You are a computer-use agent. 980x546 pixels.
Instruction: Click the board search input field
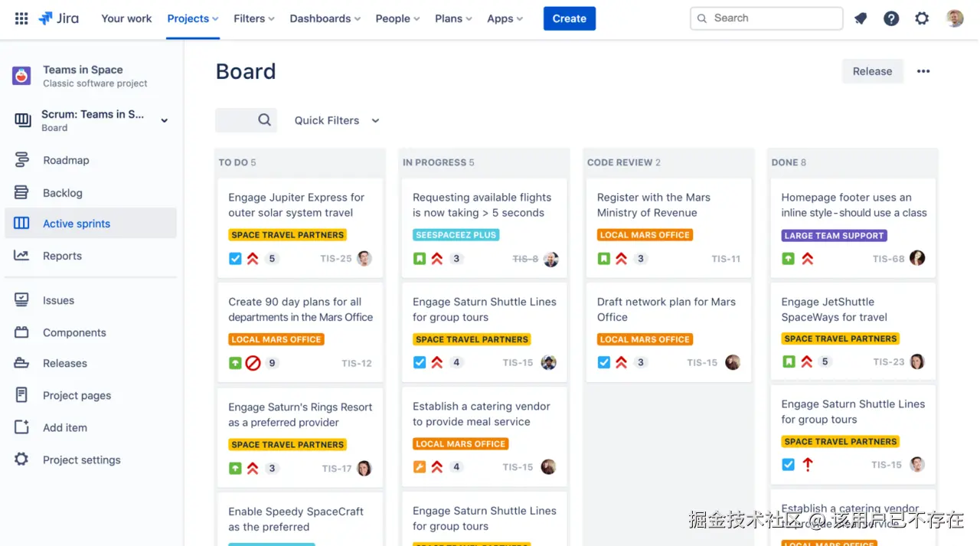(246, 120)
